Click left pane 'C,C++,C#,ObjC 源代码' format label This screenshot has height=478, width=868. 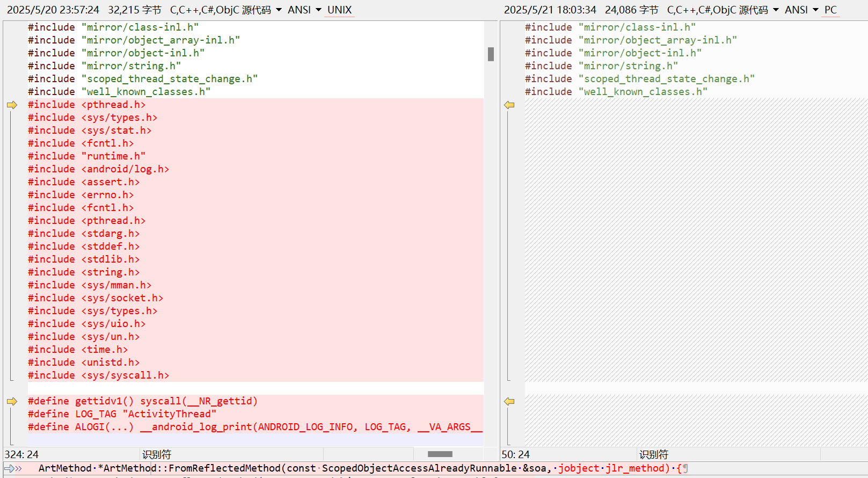(220, 10)
